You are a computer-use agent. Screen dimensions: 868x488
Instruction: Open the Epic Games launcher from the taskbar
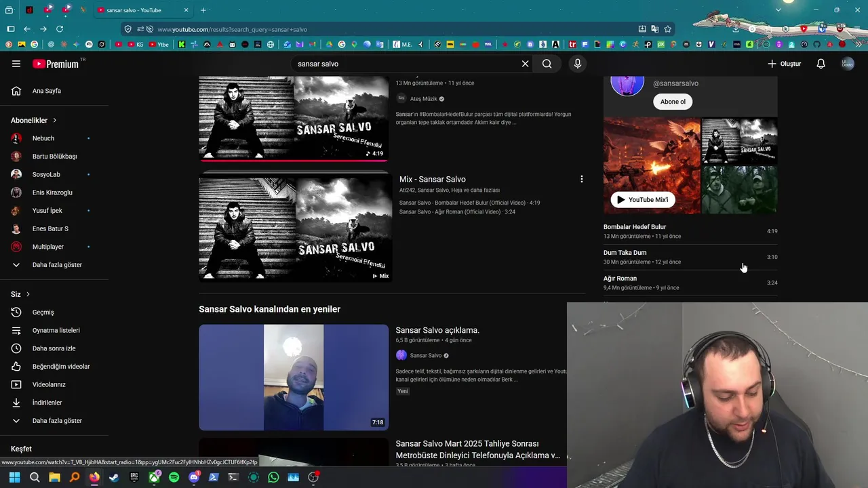(x=134, y=477)
